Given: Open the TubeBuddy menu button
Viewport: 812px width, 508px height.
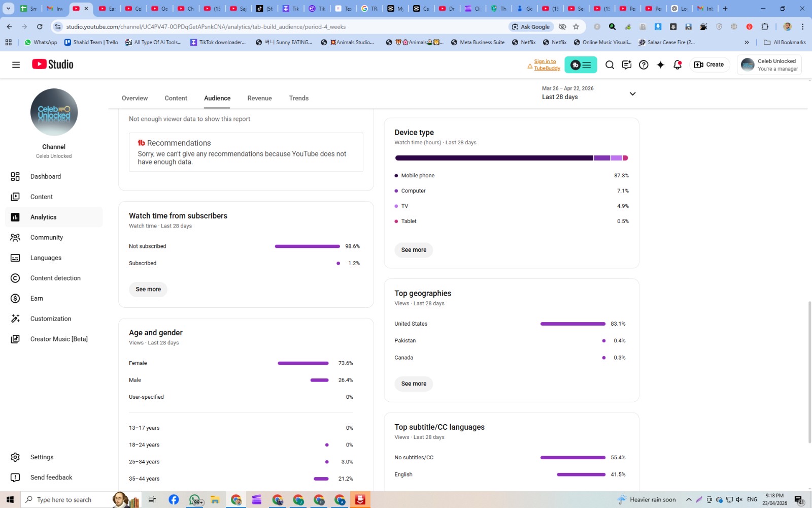Looking at the screenshot, I should tap(581, 65).
